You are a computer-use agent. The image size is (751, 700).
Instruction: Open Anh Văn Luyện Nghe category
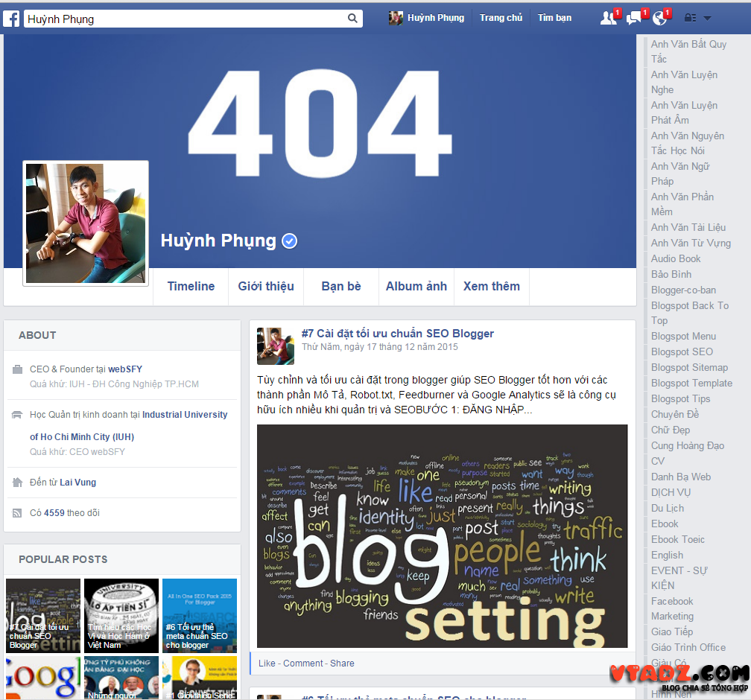[x=684, y=82]
